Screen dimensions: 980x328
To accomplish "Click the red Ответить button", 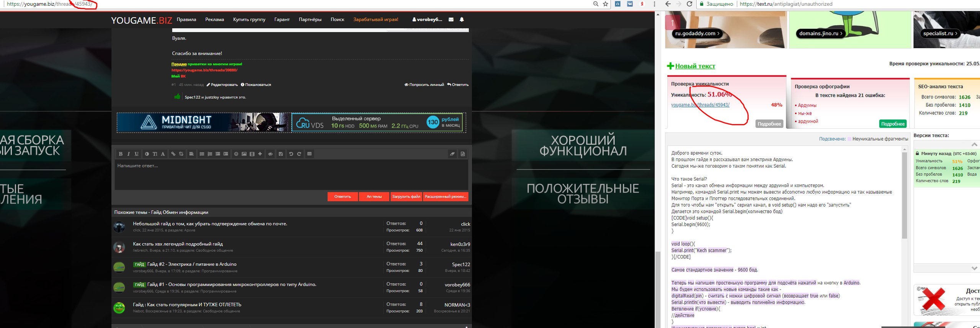I will [x=343, y=197].
